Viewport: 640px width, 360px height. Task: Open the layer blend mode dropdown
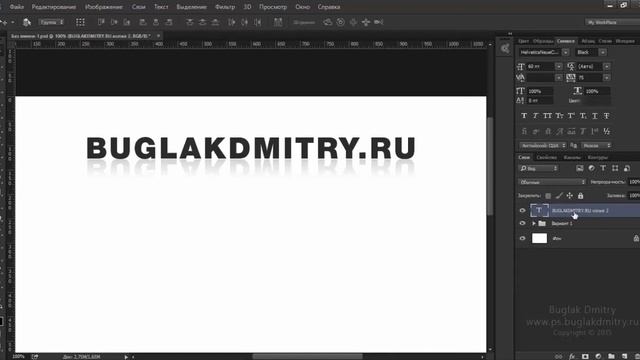[x=552, y=182]
